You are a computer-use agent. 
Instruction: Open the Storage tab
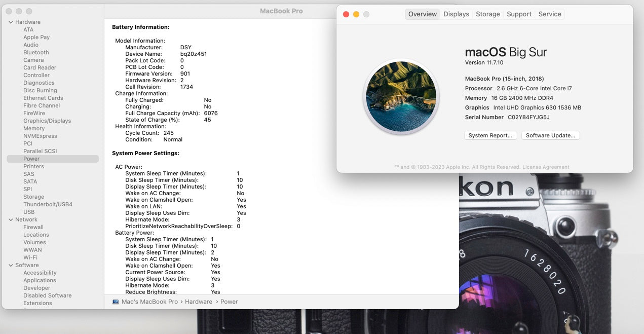(x=487, y=14)
